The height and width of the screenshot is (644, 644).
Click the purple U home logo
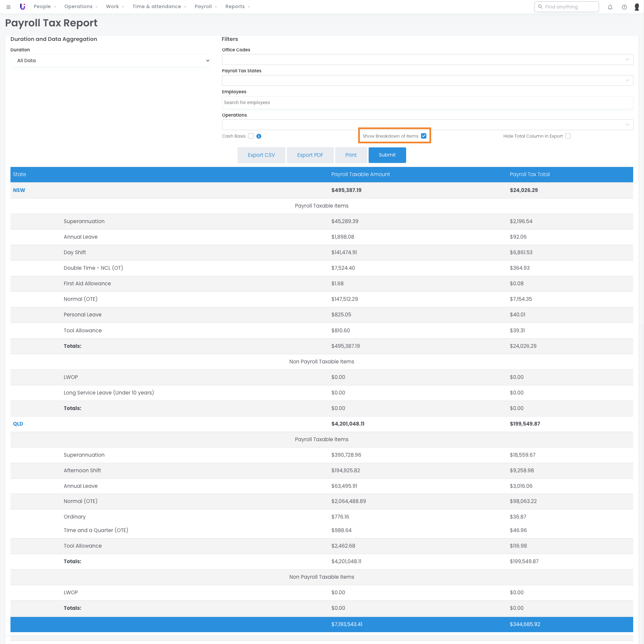(23, 7)
